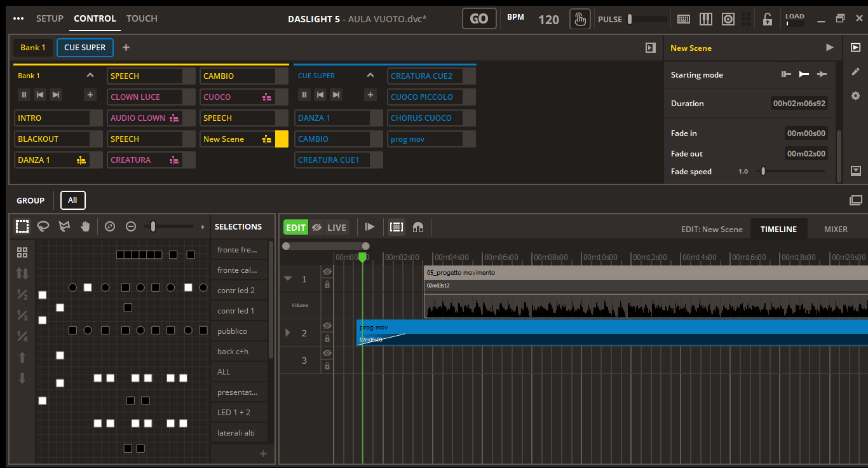Switch to the MIXER tab
Image resolution: width=868 pixels, height=468 pixels.
coord(836,229)
